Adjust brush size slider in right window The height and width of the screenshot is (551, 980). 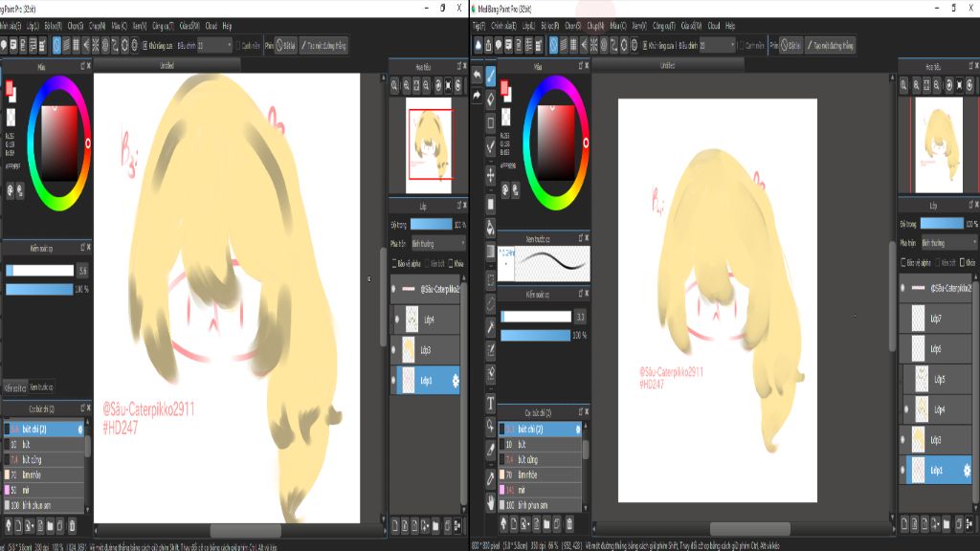click(x=536, y=317)
